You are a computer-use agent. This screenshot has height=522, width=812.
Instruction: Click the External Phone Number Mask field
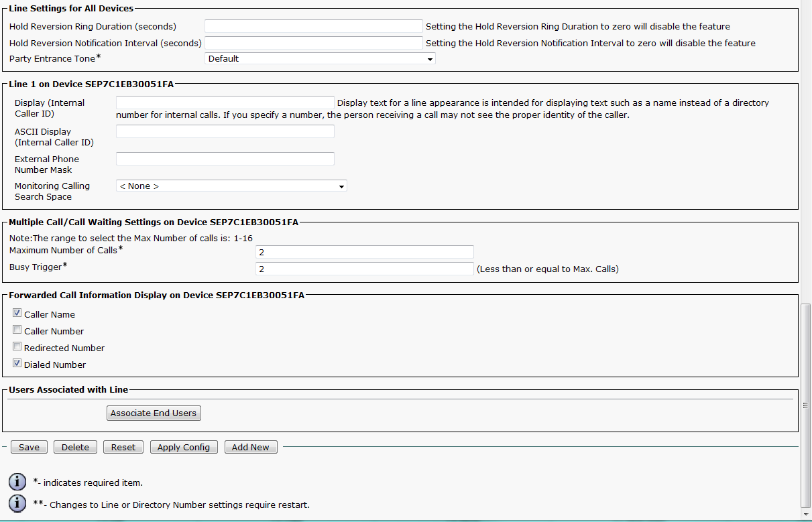225,159
